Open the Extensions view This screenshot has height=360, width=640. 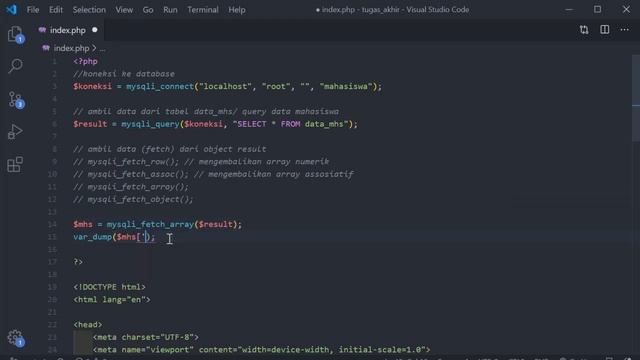[x=15, y=164]
